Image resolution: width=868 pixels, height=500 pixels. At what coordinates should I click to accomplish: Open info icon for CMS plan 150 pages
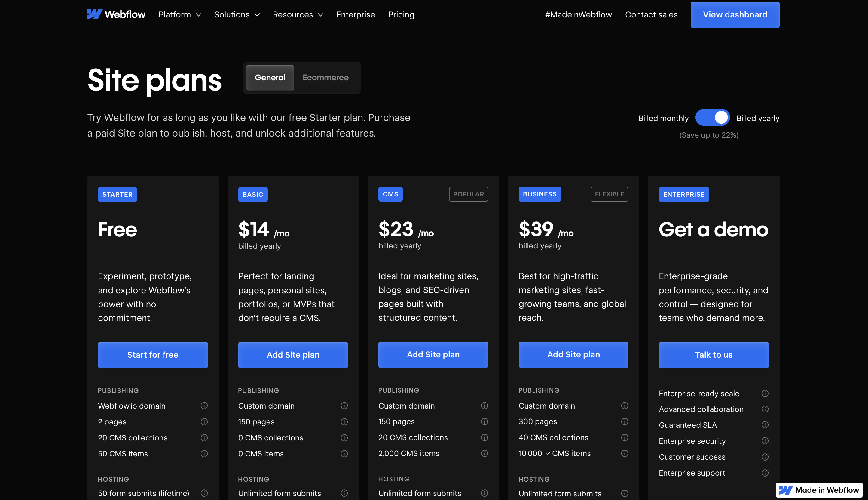click(x=484, y=421)
